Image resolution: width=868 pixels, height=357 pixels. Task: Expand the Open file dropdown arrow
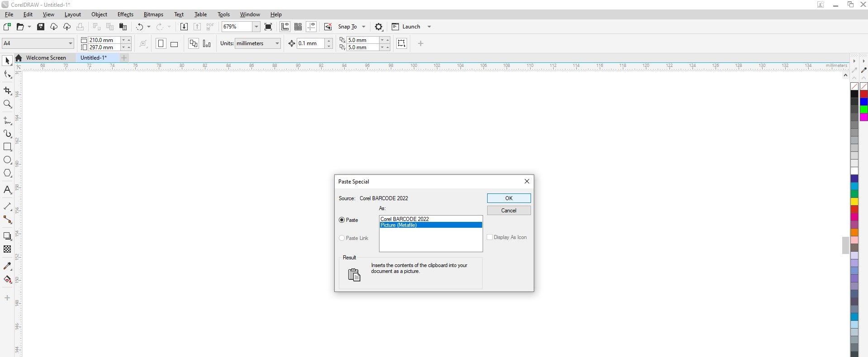click(x=29, y=27)
